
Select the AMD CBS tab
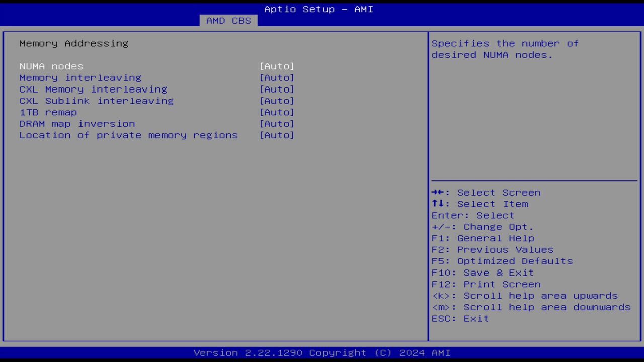228,21
